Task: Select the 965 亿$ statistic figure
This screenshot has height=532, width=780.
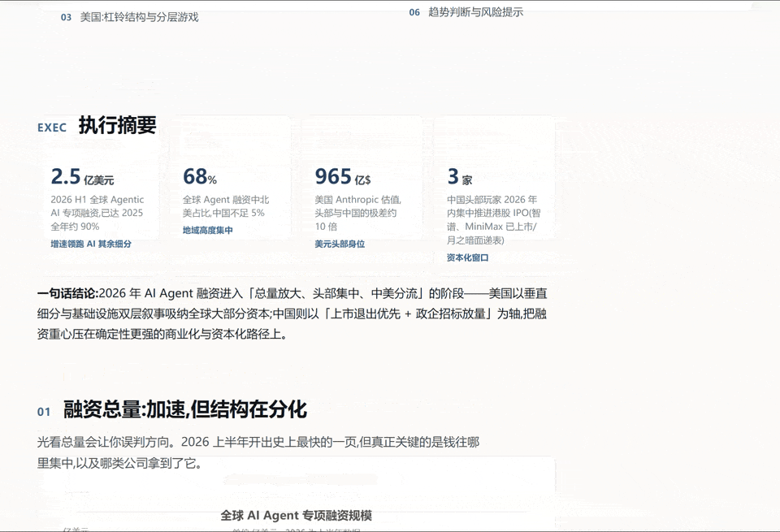Action: [x=343, y=177]
